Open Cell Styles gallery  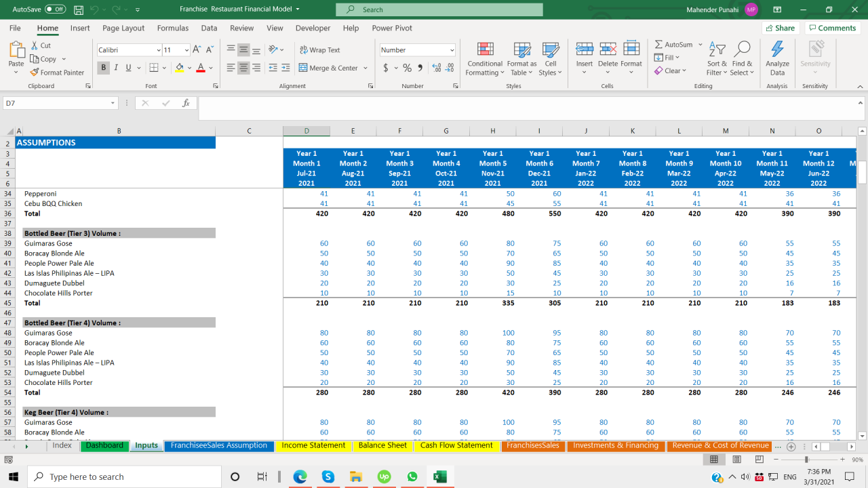[550, 59]
